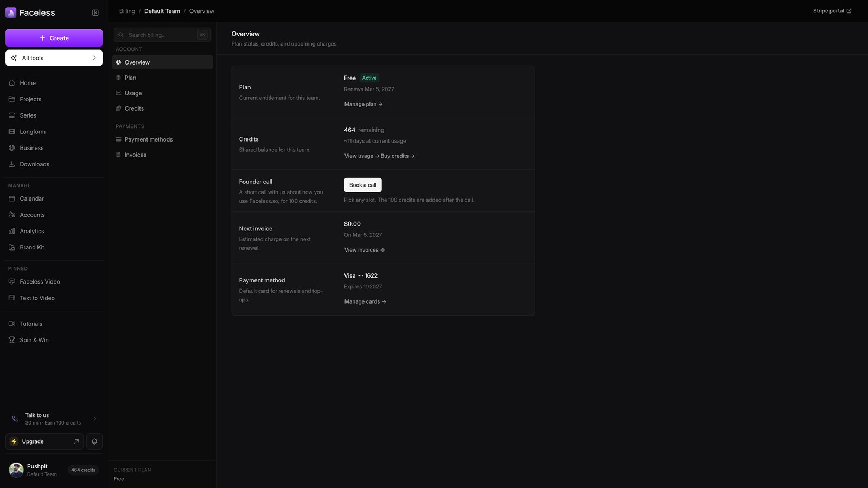Follow the Buy credits link
868x488 pixels.
pyautogui.click(x=398, y=156)
